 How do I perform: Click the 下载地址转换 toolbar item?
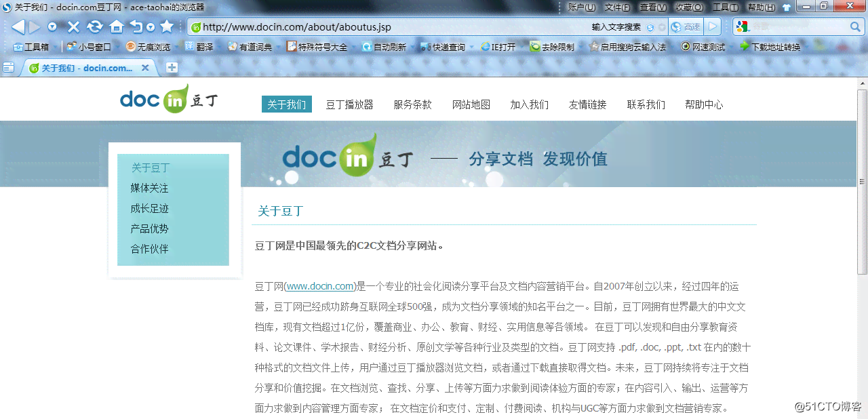pos(770,47)
